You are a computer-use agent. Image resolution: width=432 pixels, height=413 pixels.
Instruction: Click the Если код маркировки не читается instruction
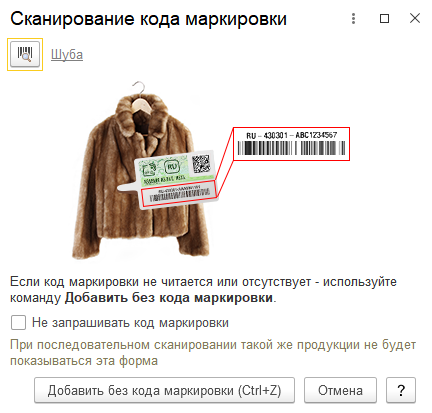point(203,289)
